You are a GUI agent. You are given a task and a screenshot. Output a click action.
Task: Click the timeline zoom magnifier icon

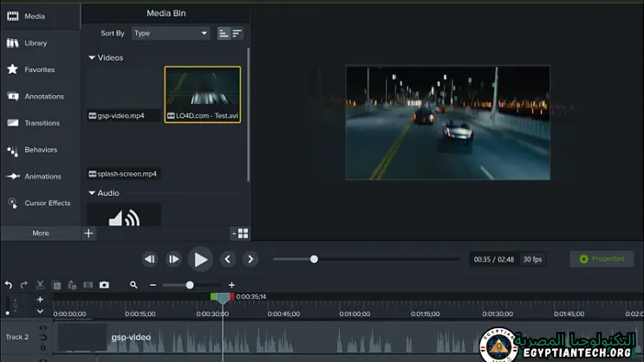(x=133, y=285)
